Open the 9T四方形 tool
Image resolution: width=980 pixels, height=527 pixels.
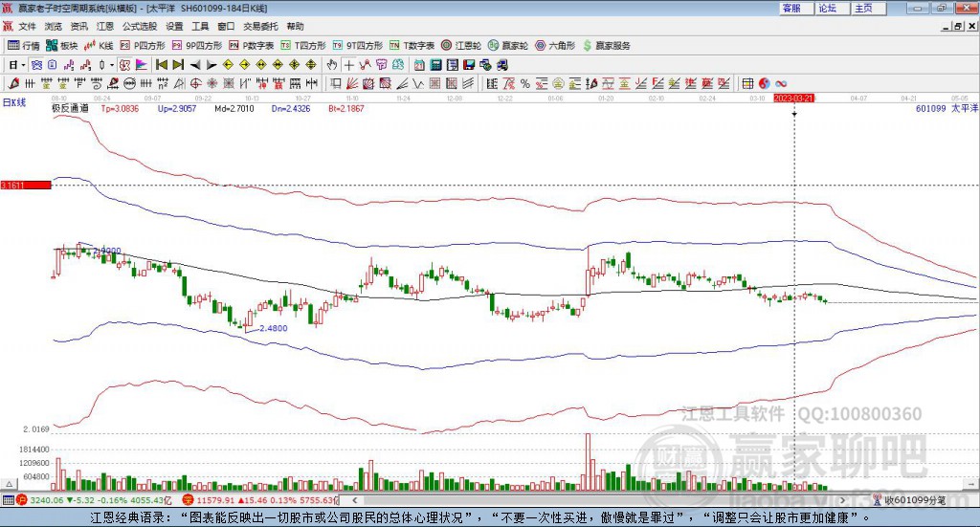358,46
